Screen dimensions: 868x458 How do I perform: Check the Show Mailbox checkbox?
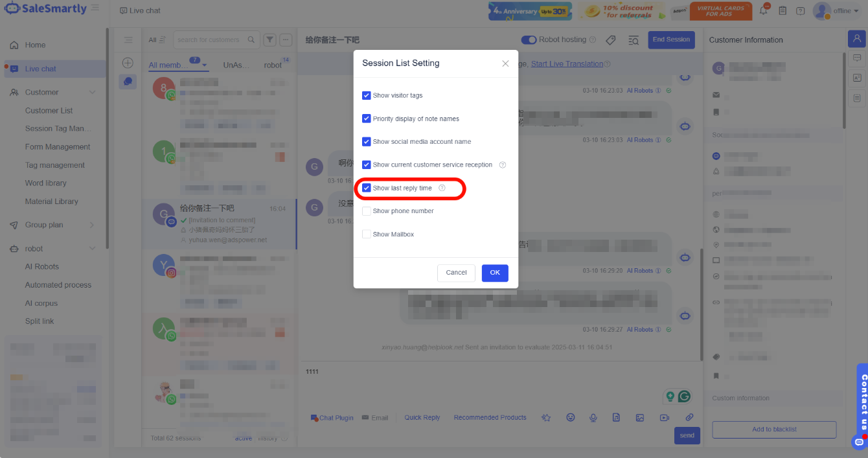pyautogui.click(x=367, y=235)
